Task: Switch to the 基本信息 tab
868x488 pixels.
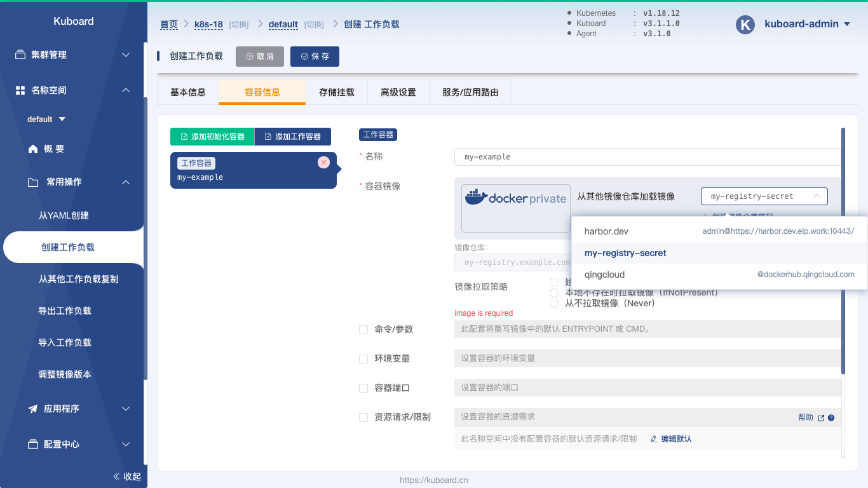Action: 188,92
